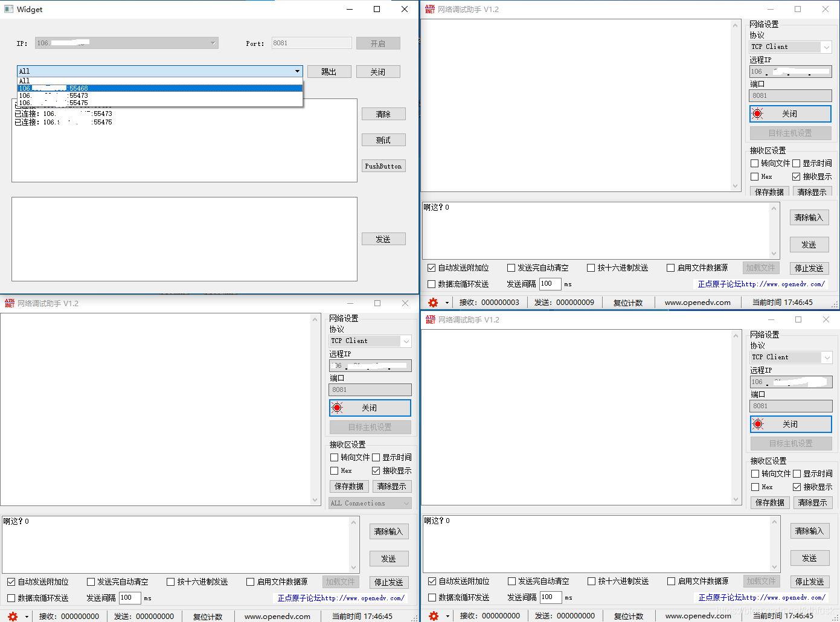Open the arrow menu beside gear in lower-right assistant
This screenshot has width=840, height=622.
tap(448, 617)
